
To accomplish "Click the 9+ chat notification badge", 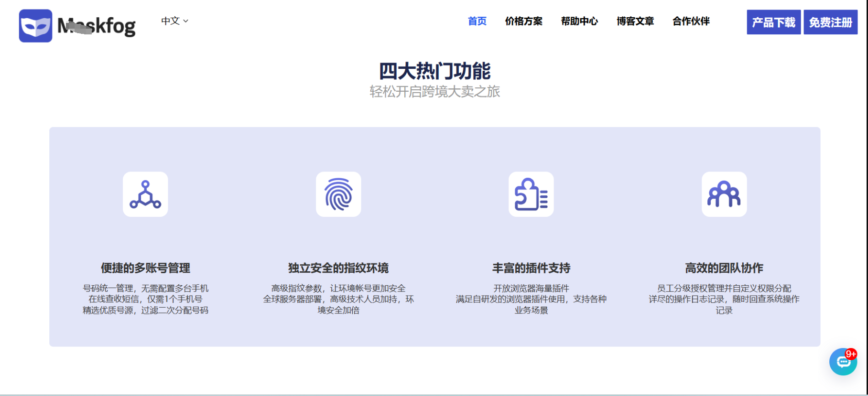I will tap(850, 354).
